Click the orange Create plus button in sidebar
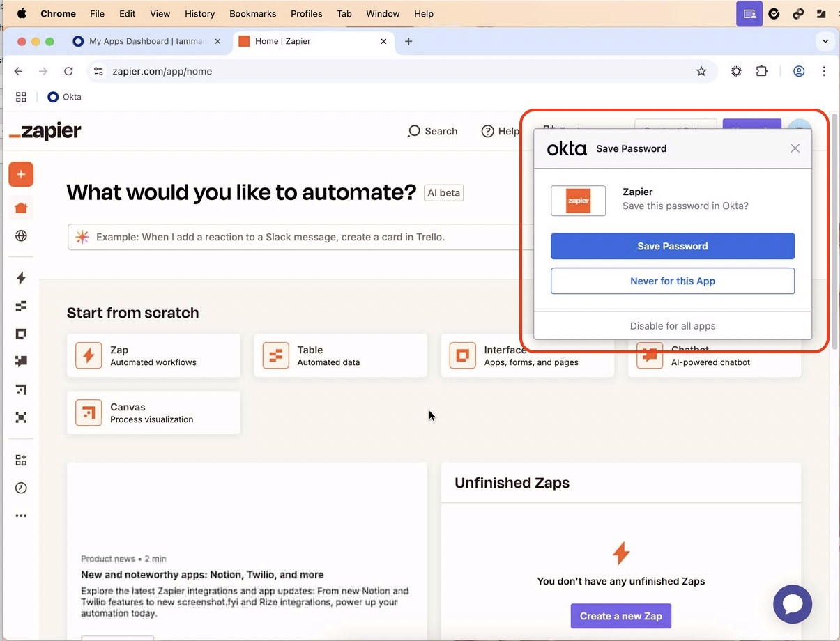Image resolution: width=840 pixels, height=641 pixels. click(x=21, y=174)
